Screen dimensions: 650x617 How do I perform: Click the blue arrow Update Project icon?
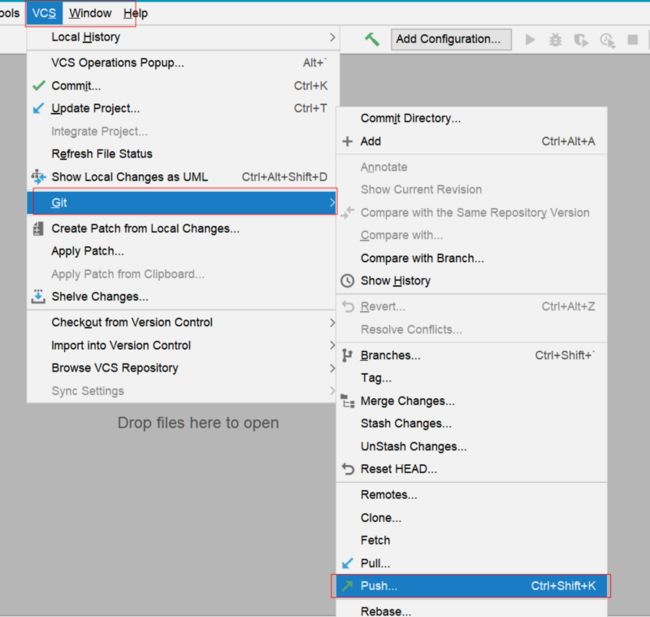click(38, 108)
